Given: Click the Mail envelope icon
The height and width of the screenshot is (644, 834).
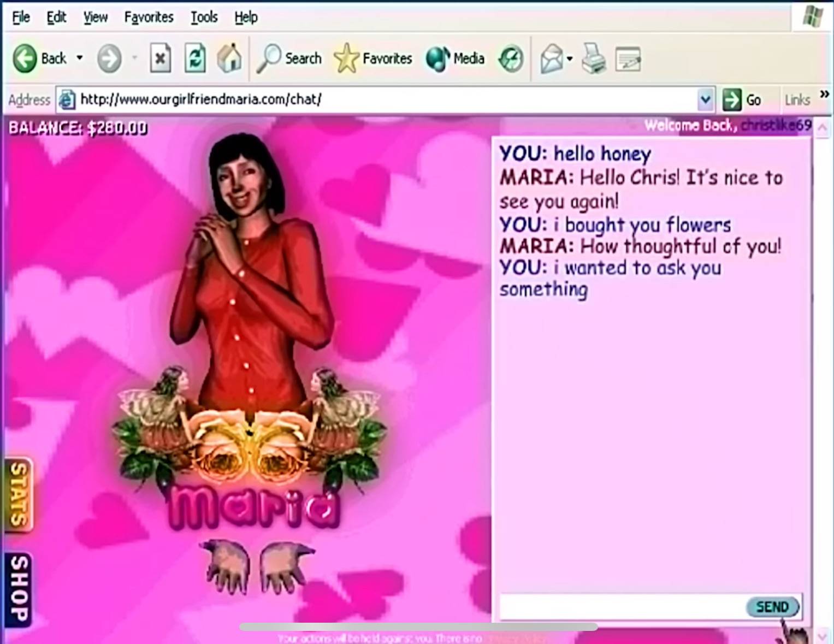Looking at the screenshot, I should tap(552, 58).
